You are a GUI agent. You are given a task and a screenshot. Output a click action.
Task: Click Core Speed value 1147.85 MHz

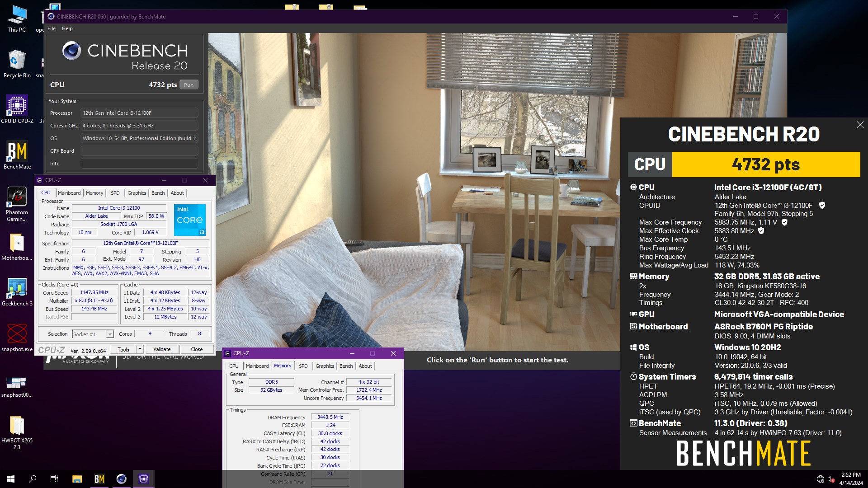click(x=94, y=293)
